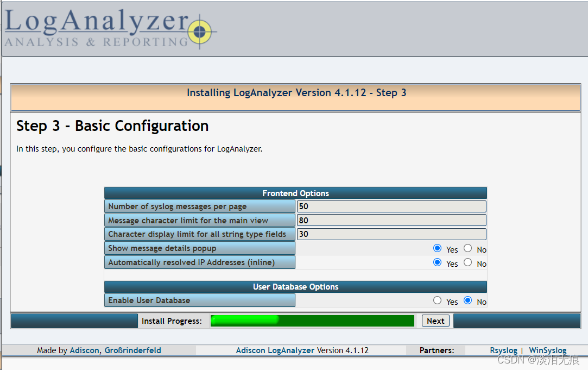Click the 'Install Progress:' label
The height and width of the screenshot is (370, 588).
click(x=172, y=321)
